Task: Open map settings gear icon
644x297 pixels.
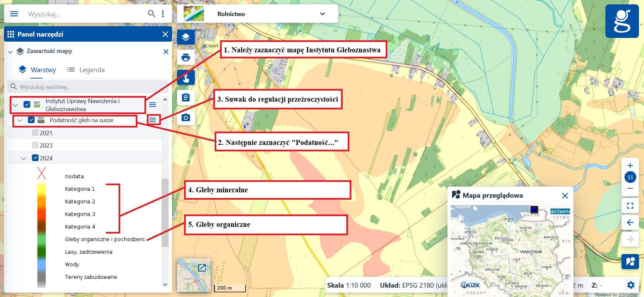Action: coord(631,285)
